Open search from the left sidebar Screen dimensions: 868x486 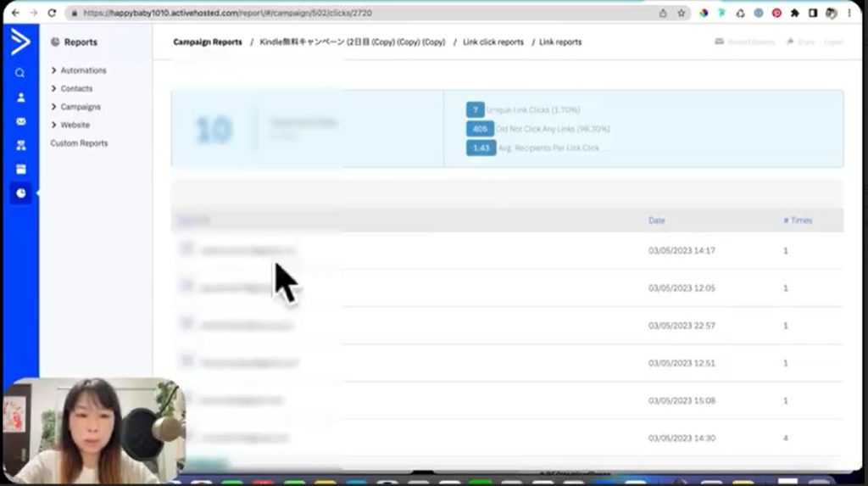pos(20,73)
